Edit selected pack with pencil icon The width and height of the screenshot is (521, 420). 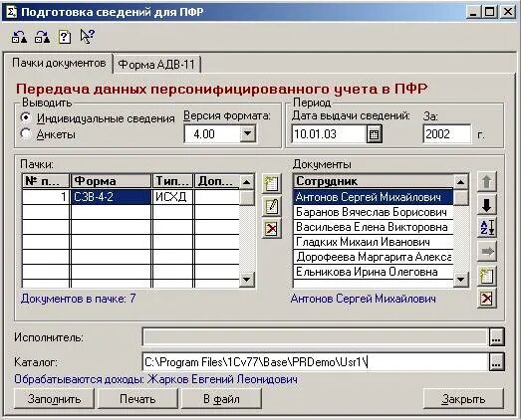[x=271, y=206]
